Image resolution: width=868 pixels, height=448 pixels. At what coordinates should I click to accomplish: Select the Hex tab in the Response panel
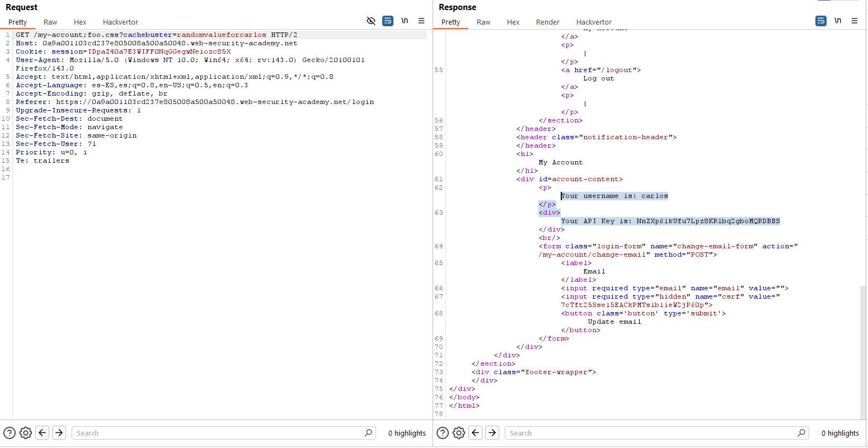pos(513,22)
